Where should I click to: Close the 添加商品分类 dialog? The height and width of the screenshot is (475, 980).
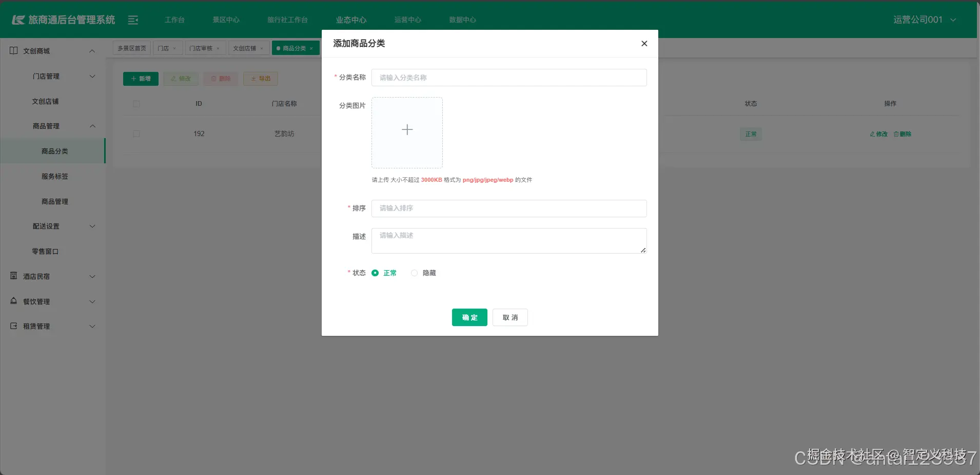click(x=644, y=44)
